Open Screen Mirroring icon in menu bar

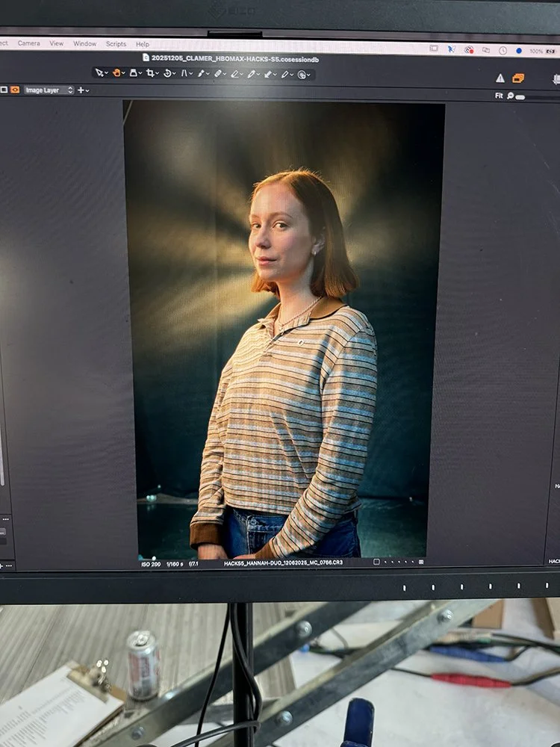coord(486,49)
